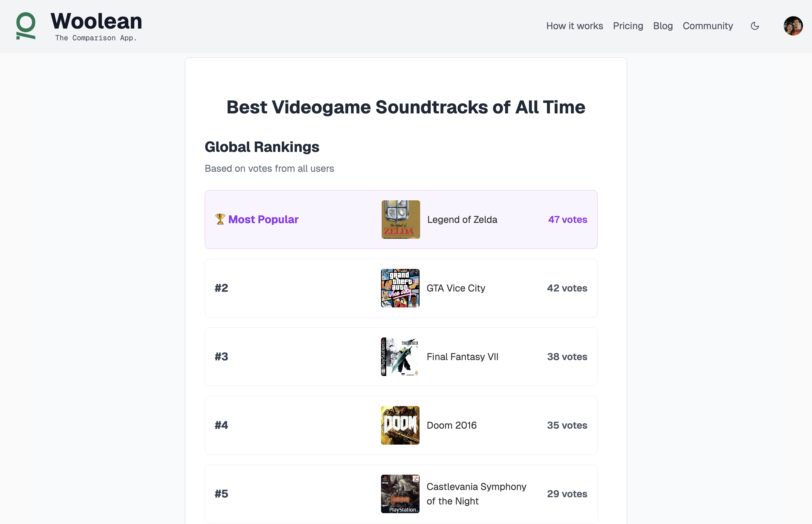The image size is (812, 524).
Task: Click the GTA Vice City title
Action: point(456,288)
